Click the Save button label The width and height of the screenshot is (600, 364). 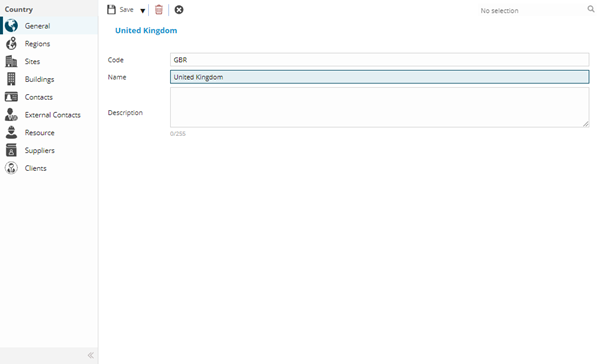point(126,10)
